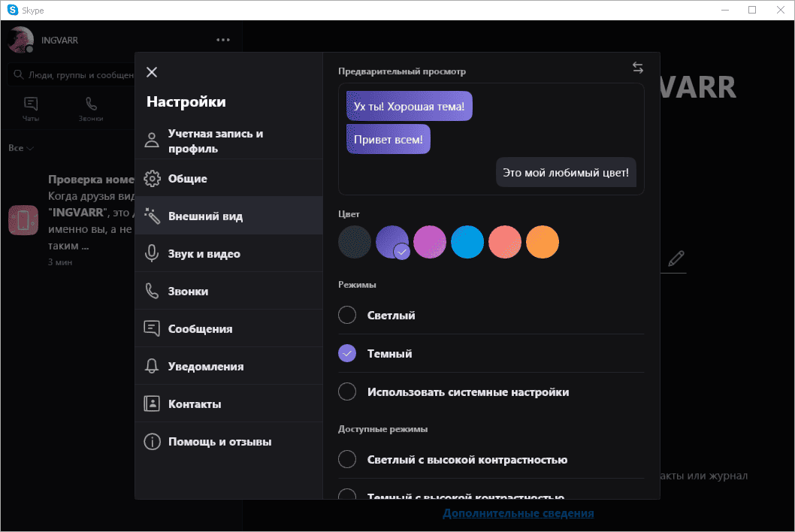Viewport: 795px width, 532px height.
Task: Select the Темный mode radio button
Action: [x=347, y=353]
